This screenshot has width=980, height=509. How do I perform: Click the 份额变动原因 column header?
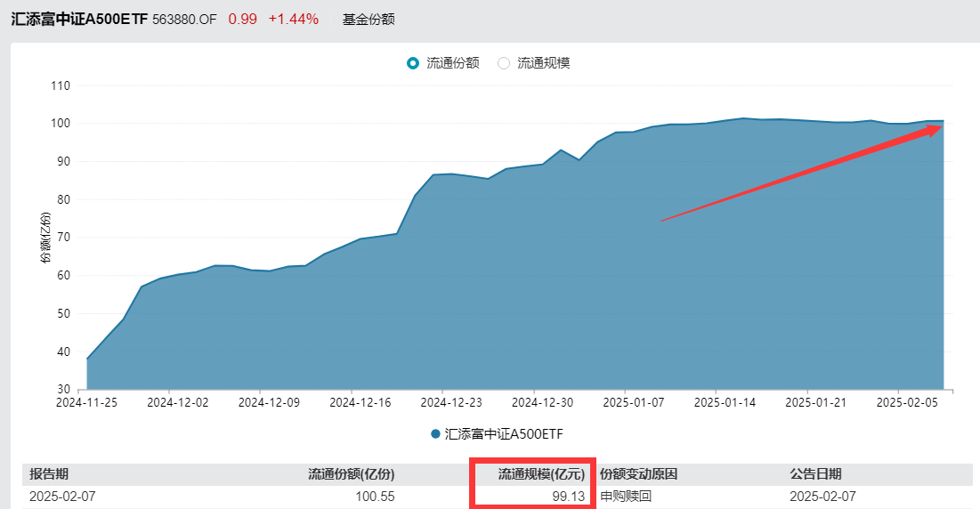click(639, 474)
